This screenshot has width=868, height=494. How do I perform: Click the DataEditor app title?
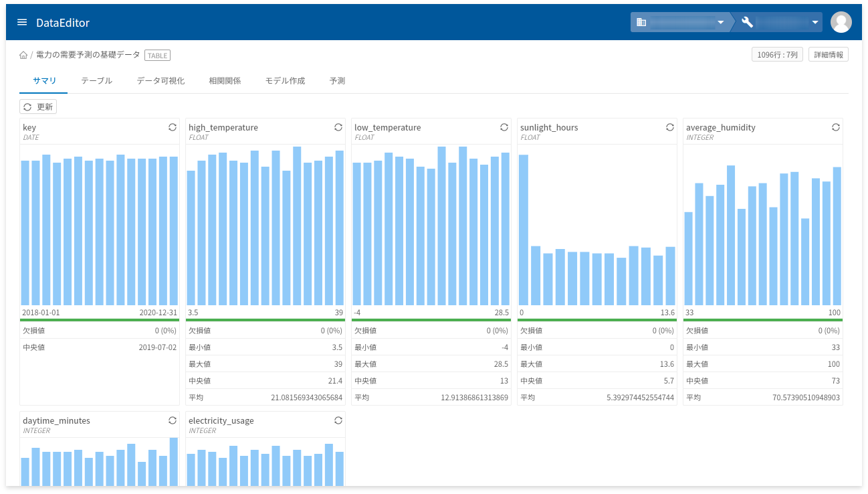[x=63, y=23]
